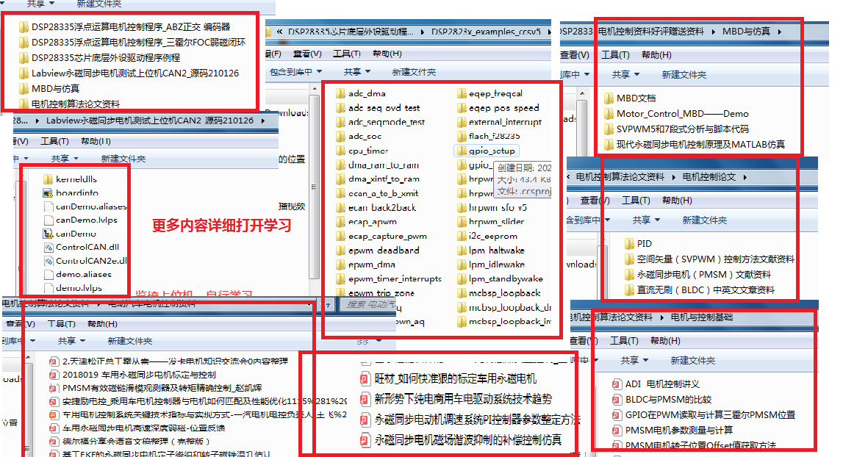Image resolution: width=868 pixels, height=457 pixels.
Task: Open 帮助(H) menu in 电机与控制基础 window
Action: click(665, 341)
